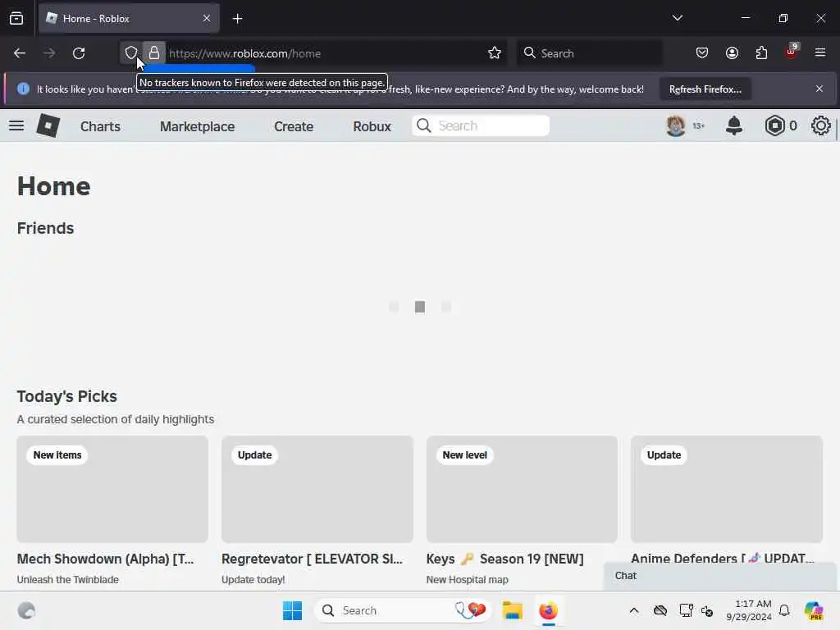Viewport: 840px width, 630px height.
Task: Open the Keys Season 19 thumbnail
Action: coord(522,489)
